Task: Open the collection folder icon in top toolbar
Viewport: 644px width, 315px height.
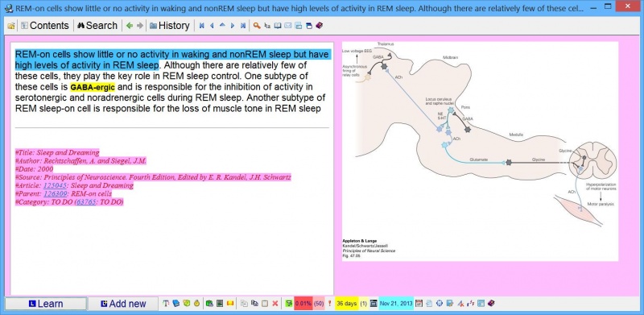Action: tap(11, 26)
